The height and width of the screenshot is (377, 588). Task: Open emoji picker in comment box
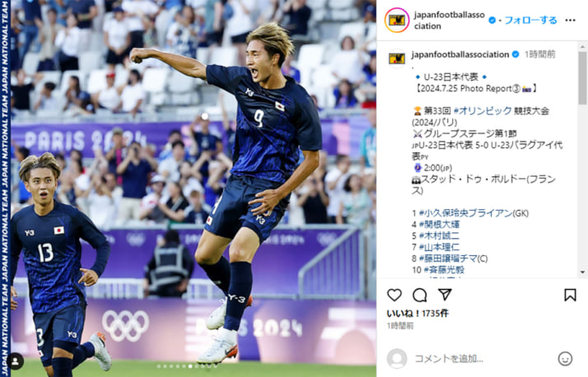pos(565,359)
